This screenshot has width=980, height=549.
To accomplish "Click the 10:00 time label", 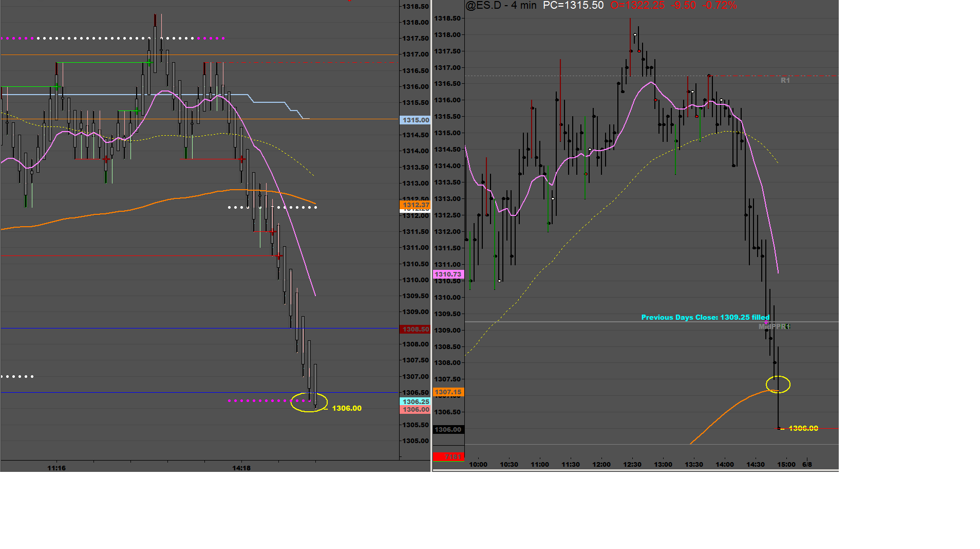I will [478, 465].
